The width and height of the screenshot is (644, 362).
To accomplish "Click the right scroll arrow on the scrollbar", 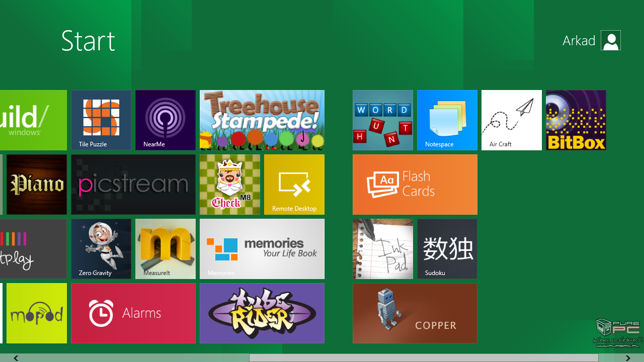I will 628,358.
